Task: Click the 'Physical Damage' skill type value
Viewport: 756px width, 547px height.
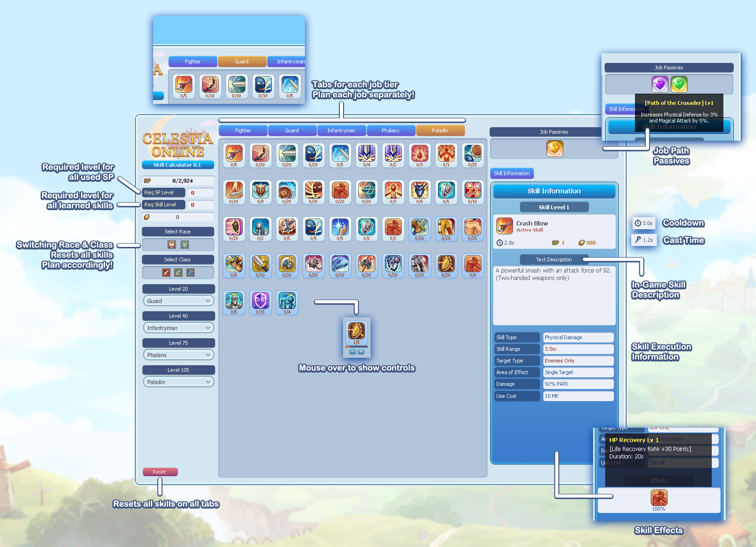Action: point(578,337)
